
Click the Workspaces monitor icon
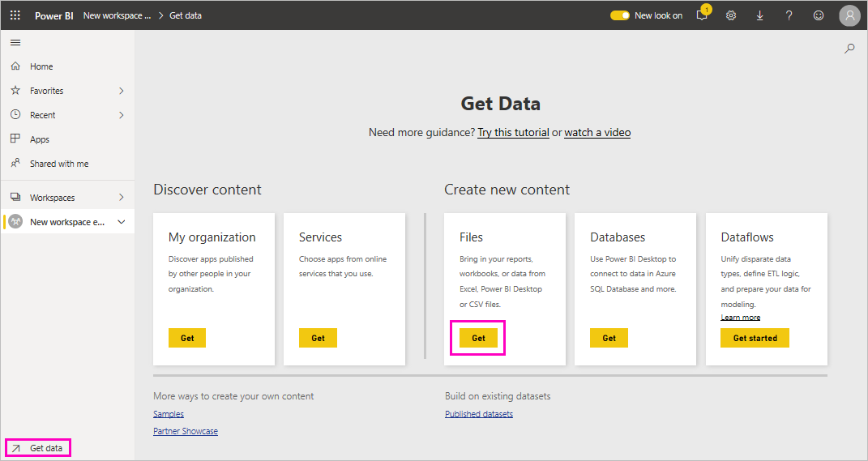click(15, 197)
